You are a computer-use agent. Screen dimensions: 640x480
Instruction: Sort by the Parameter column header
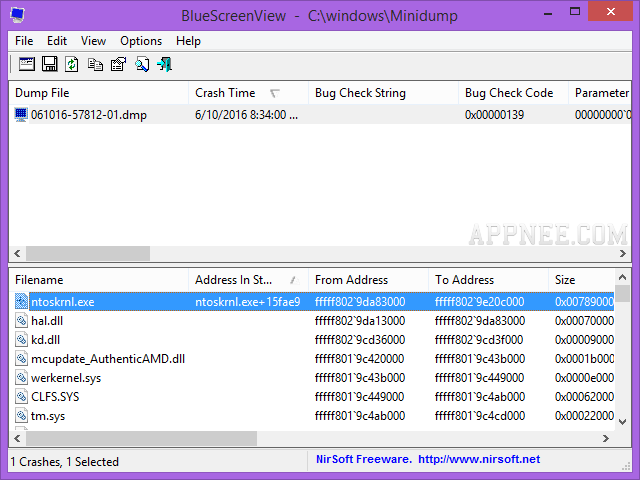600,93
